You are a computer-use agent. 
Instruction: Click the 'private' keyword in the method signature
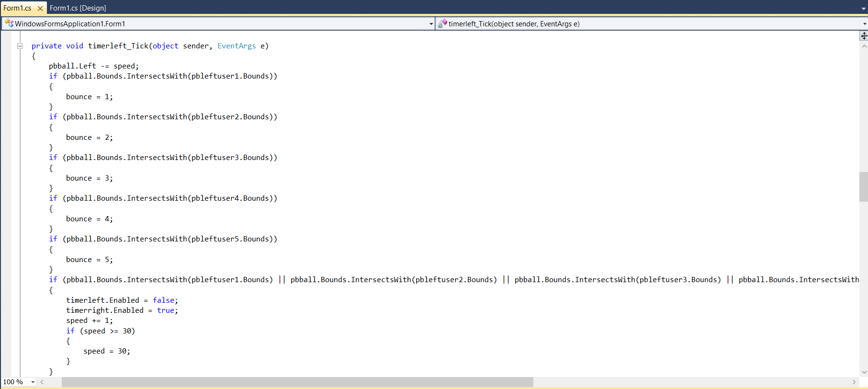46,46
